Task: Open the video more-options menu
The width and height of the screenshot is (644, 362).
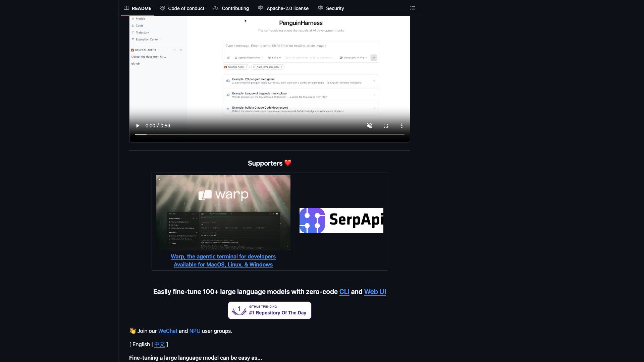Action: [402, 126]
